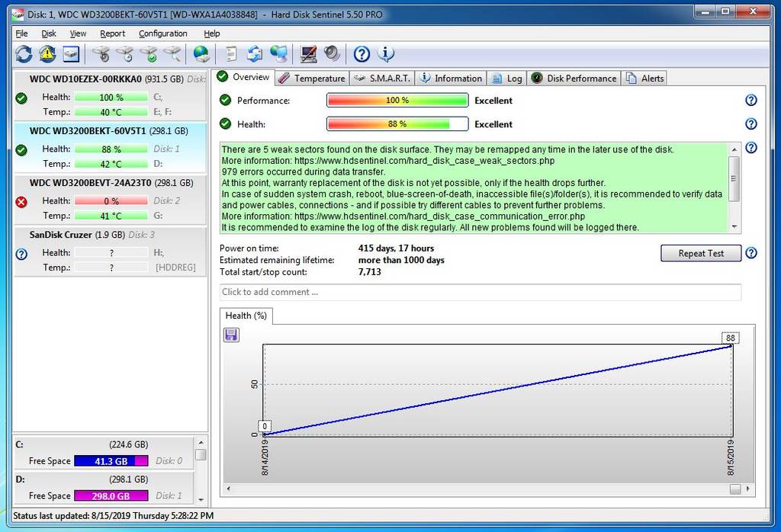Select the Overview tab
The image size is (781, 532).
243,77
